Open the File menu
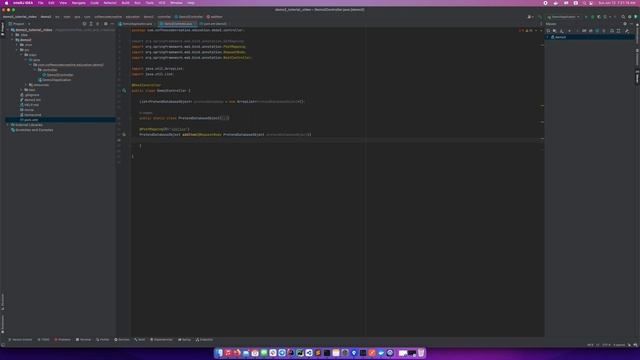The image size is (640, 360). click(40, 3)
